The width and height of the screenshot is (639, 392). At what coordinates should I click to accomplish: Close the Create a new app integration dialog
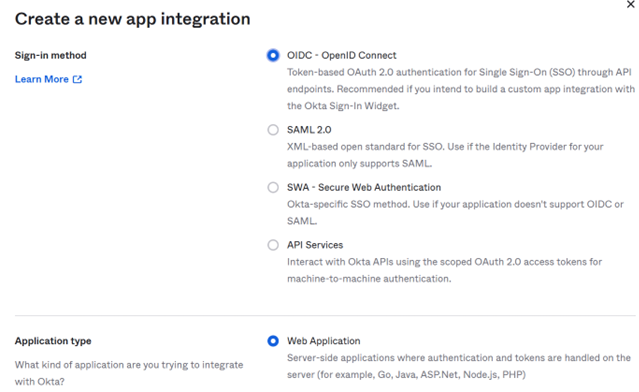[630, 4]
